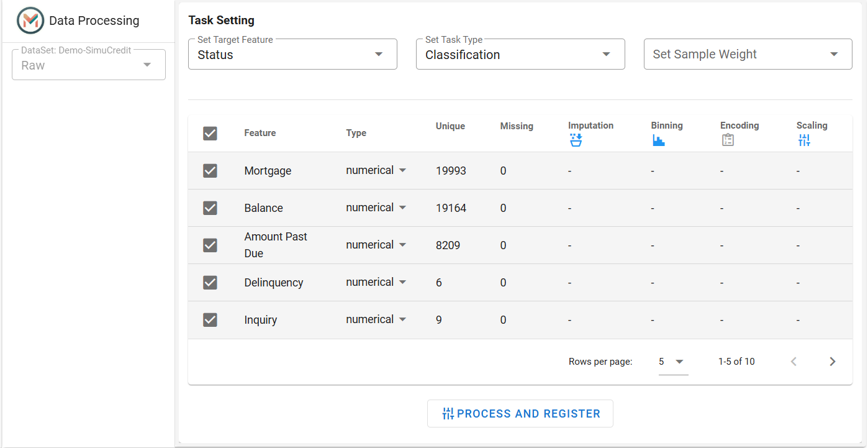Screen dimensions: 868x448
Task: Change Amount Past Due type dropdown
Action: point(376,245)
